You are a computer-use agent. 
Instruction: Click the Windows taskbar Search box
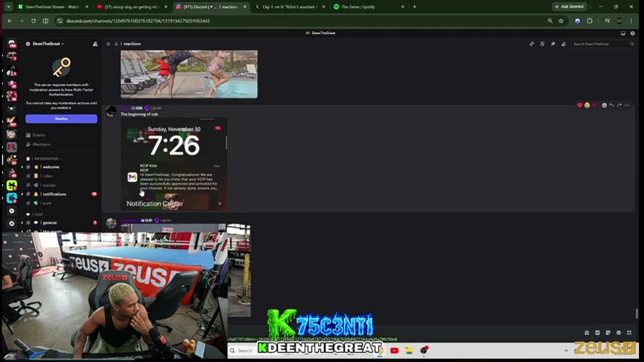coord(245,350)
